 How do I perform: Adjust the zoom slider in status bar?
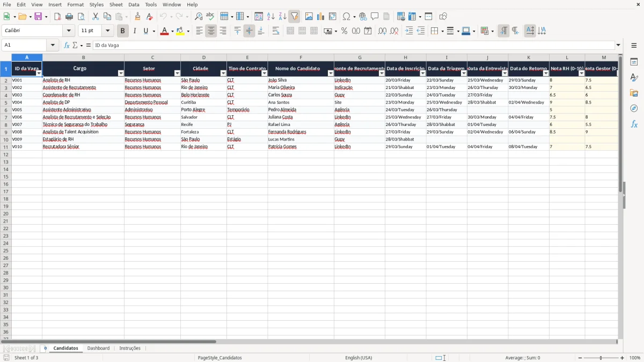601,358
